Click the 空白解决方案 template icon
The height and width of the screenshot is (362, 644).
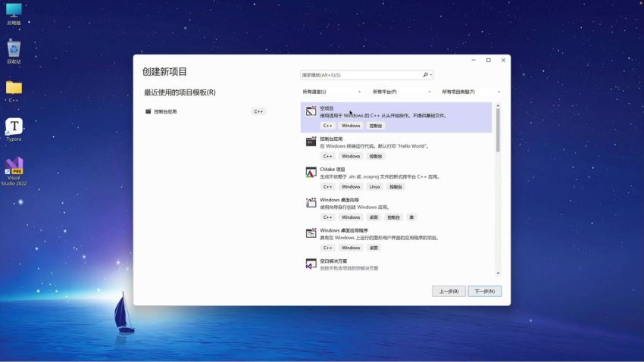point(311,264)
